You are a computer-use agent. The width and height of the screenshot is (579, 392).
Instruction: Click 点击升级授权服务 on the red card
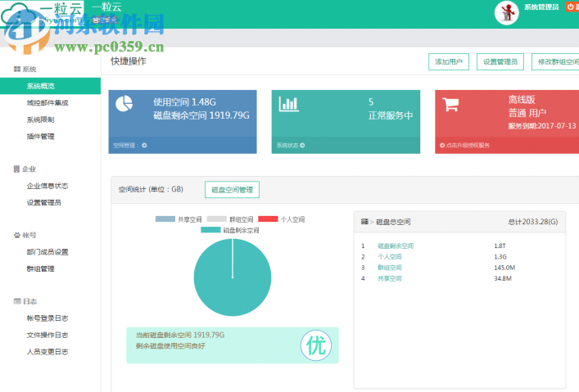tap(468, 146)
